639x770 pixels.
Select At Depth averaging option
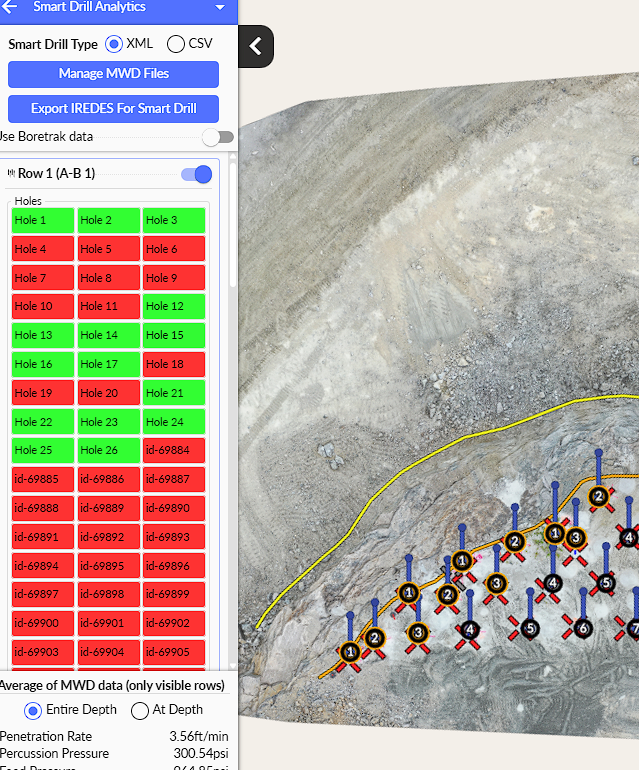(140, 711)
